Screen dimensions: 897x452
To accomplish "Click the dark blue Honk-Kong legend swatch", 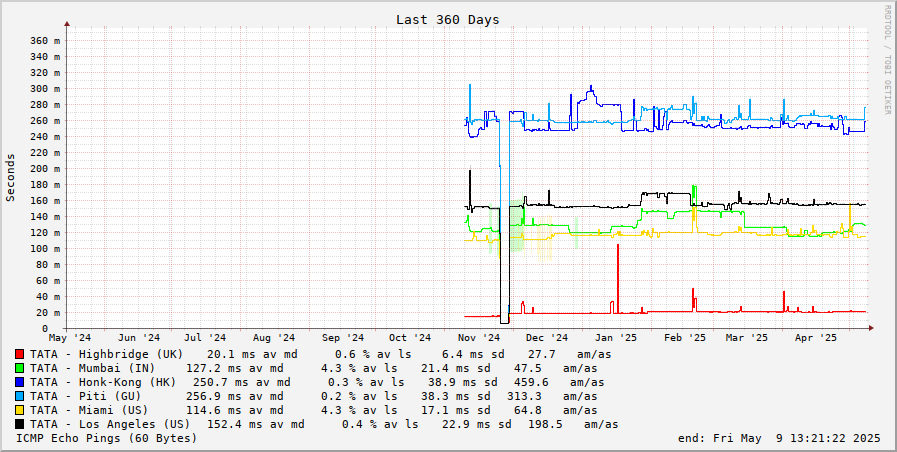I will click(20, 382).
